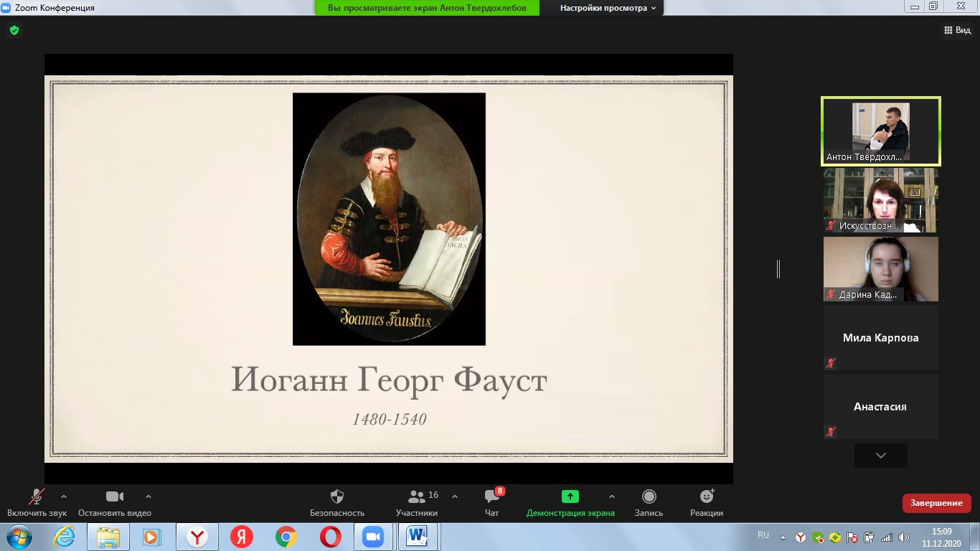The image size is (980, 551).
Task: Open Windows Media Player from taskbar
Action: click(153, 537)
